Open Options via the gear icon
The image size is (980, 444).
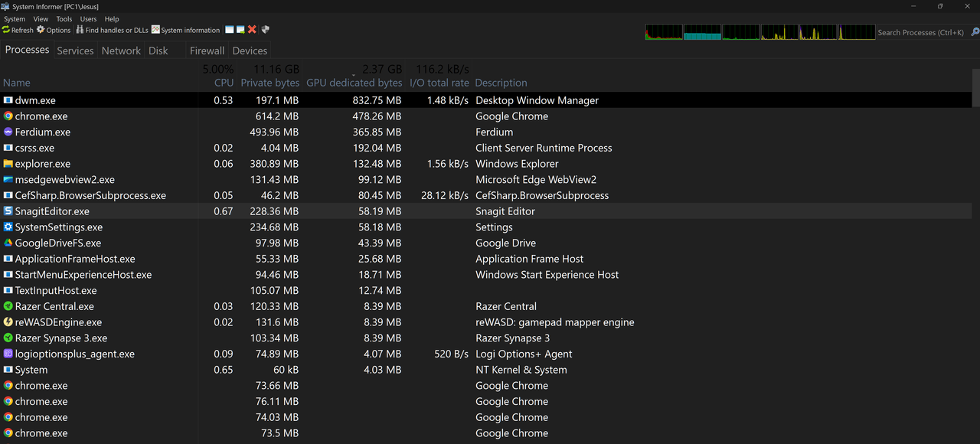point(41,30)
